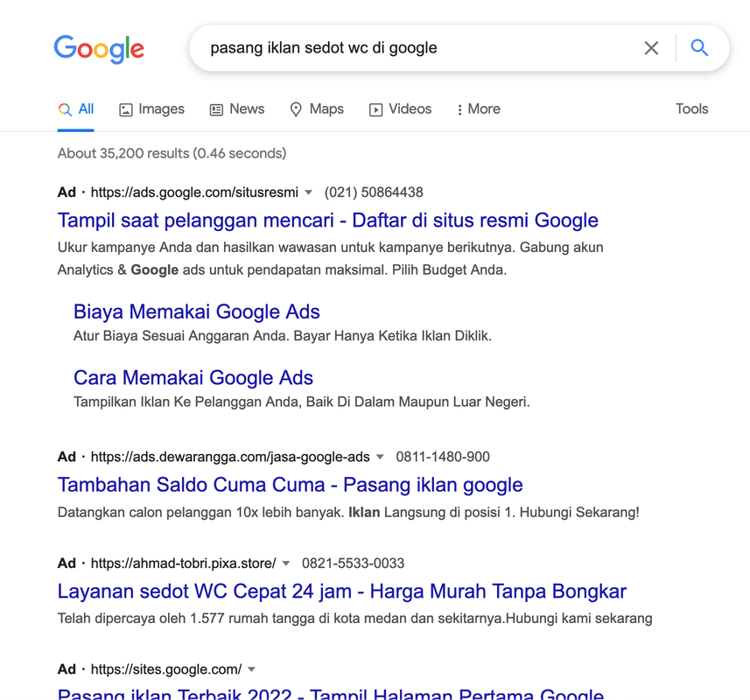
Task: Expand dropdown arrow beside ahmad-tobri.pixa.store URL
Action: [286, 563]
